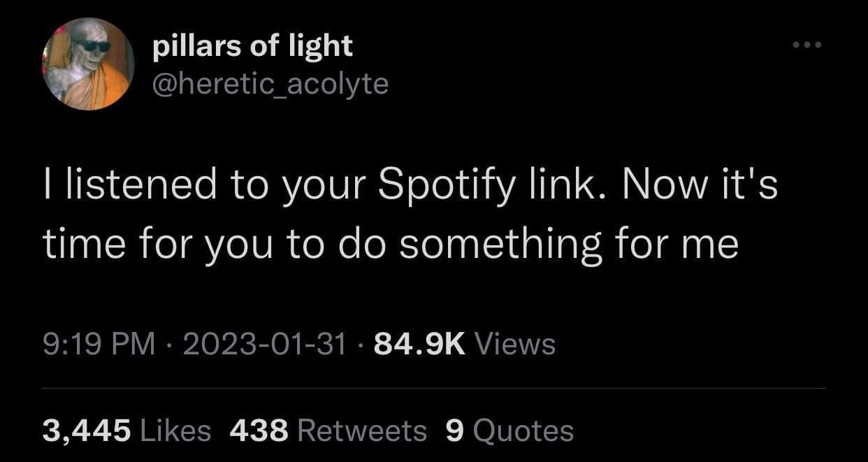
Task: Click the divider line above the Likes row
Action: pyautogui.click(x=433, y=388)
